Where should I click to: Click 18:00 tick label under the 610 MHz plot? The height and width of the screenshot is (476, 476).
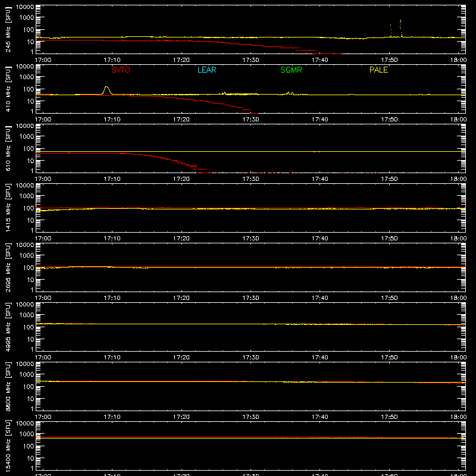point(458,179)
